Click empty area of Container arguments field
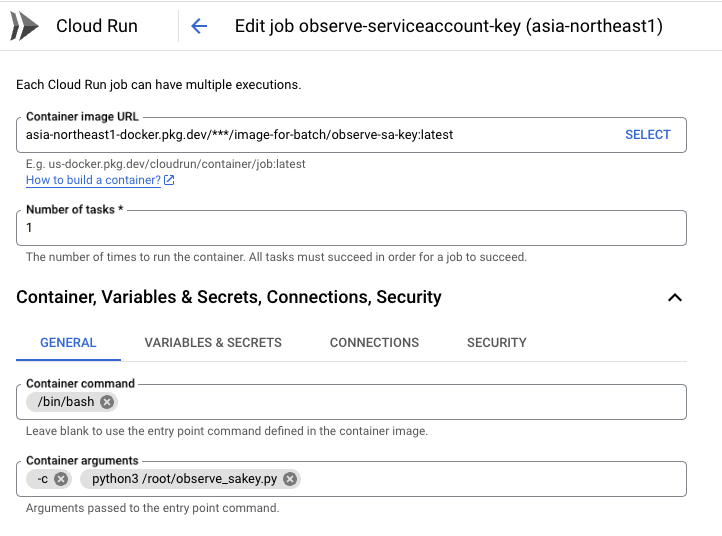 pos(493,479)
